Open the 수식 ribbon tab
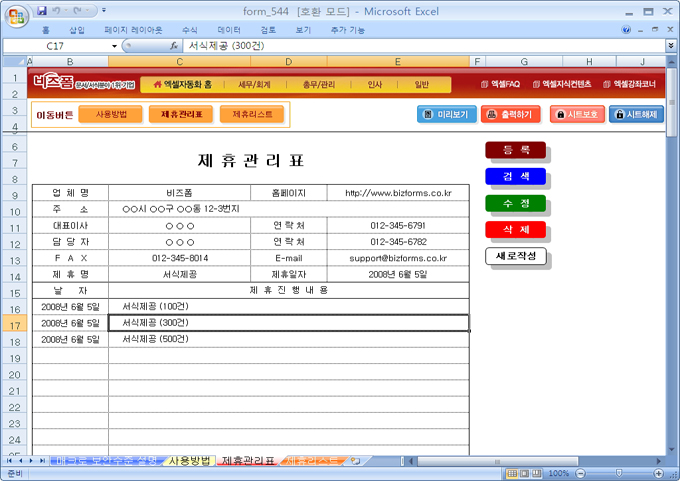The height and width of the screenshot is (481, 680). 190,30
